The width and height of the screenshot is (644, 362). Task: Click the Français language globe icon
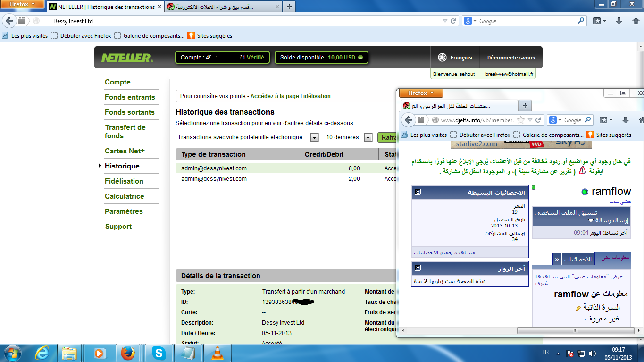(442, 58)
